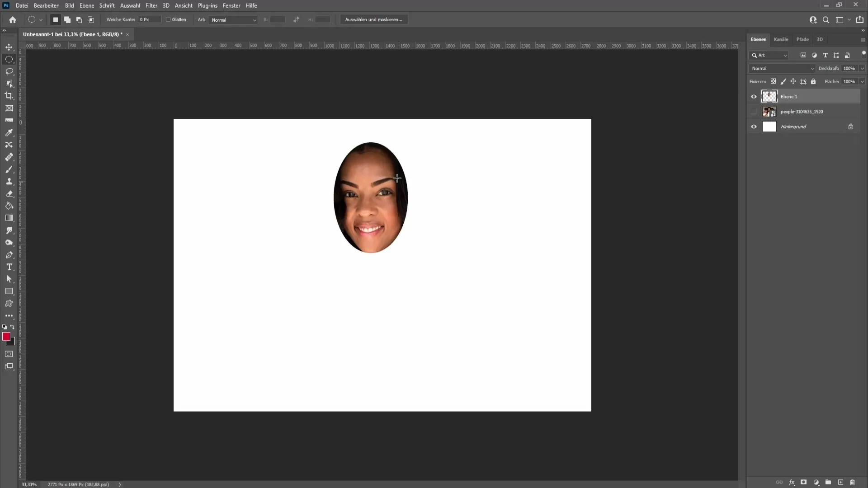Viewport: 868px width, 488px height.
Task: Select the Clone Stamp tool
Action: click(x=9, y=182)
